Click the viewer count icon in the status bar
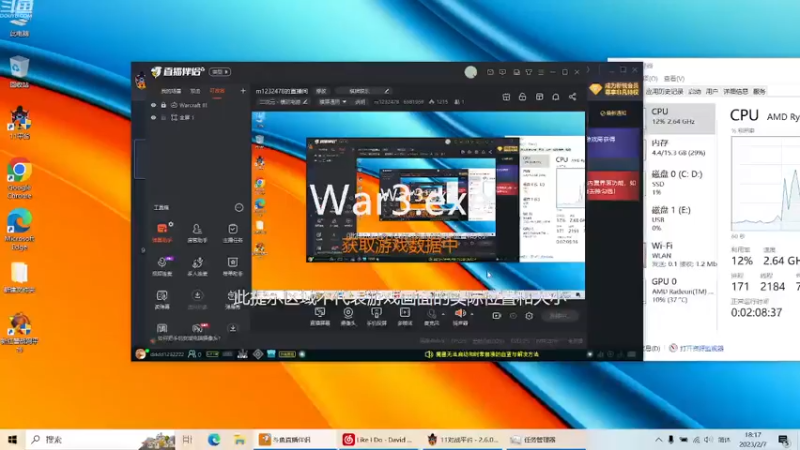This screenshot has height=450, width=800. [x=194, y=354]
